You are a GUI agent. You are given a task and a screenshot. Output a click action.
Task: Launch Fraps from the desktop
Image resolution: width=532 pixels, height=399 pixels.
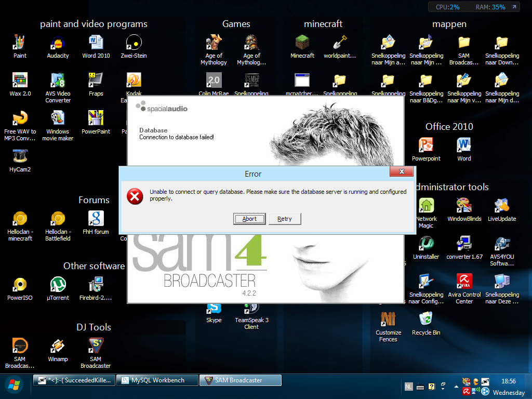96,85
